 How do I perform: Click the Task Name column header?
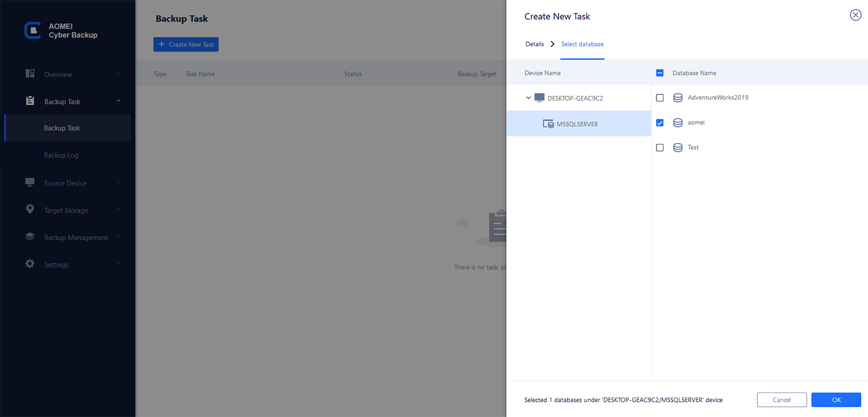(200, 74)
